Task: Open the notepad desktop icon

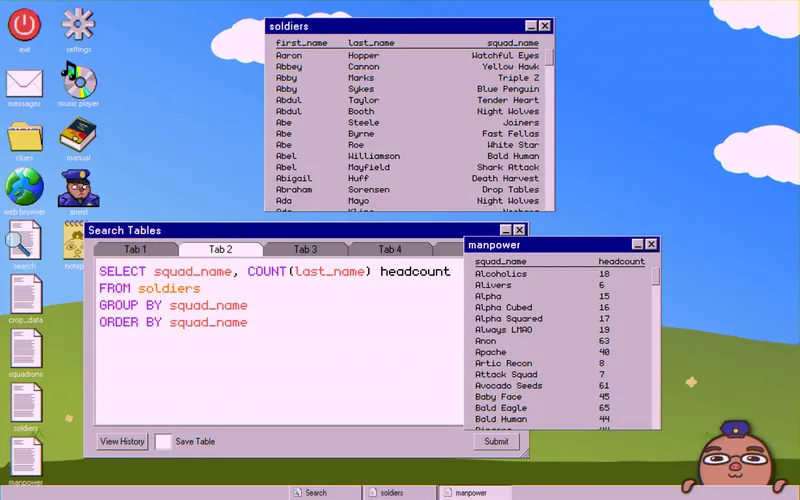Action: tap(74, 240)
